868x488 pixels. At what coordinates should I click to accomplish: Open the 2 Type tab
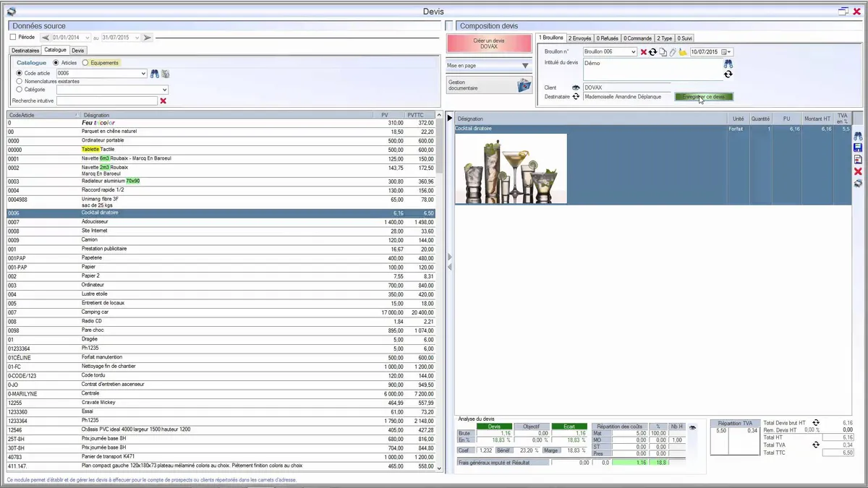tap(665, 38)
